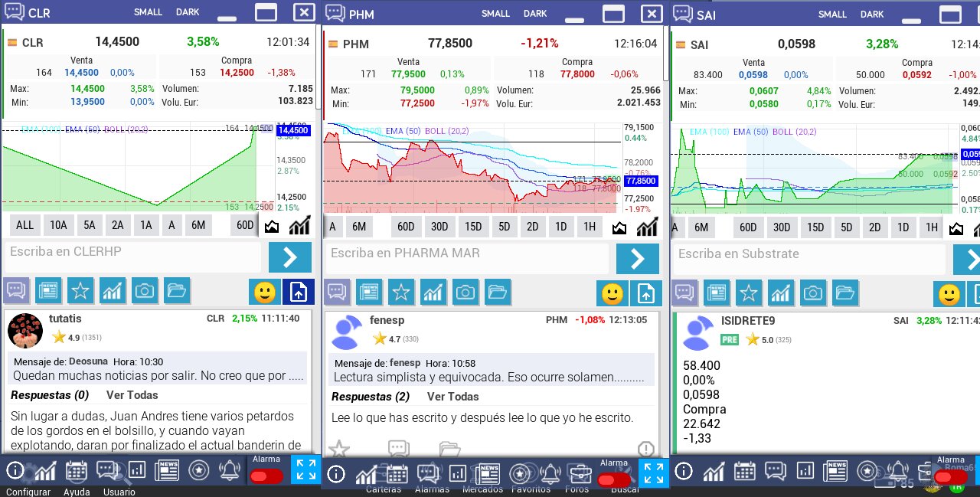Click the Escriba en Substrate message field
Viewport: 980px width, 497px height.
pyautogui.click(x=810, y=259)
